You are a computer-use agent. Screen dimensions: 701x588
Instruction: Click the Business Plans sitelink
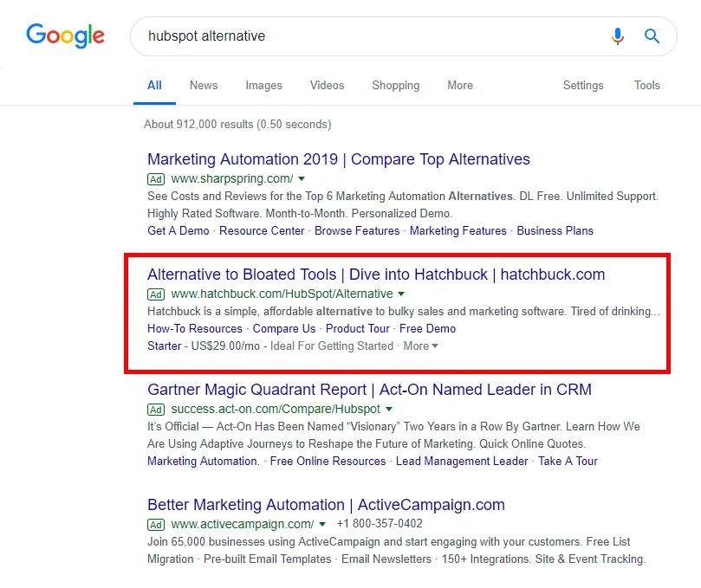(555, 231)
